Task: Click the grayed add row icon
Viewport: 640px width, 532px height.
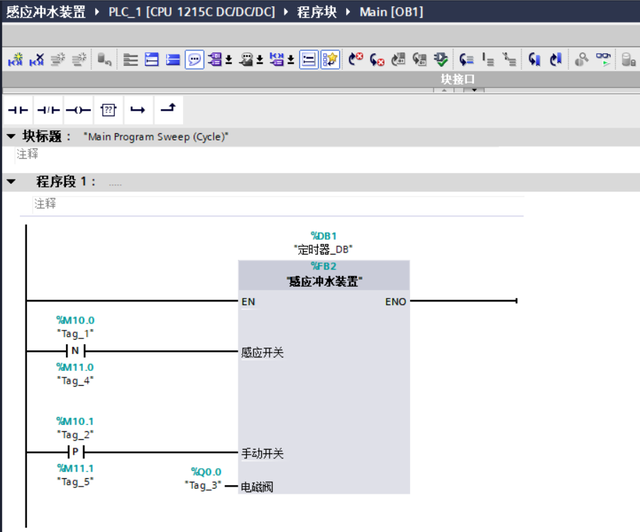Action: 79,60
